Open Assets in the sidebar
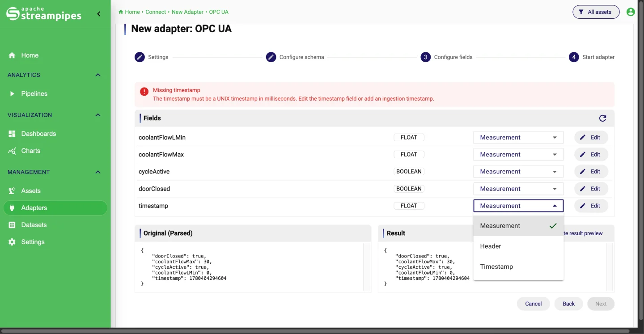The width and height of the screenshot is (644, 334). click(x=55, y=191)
